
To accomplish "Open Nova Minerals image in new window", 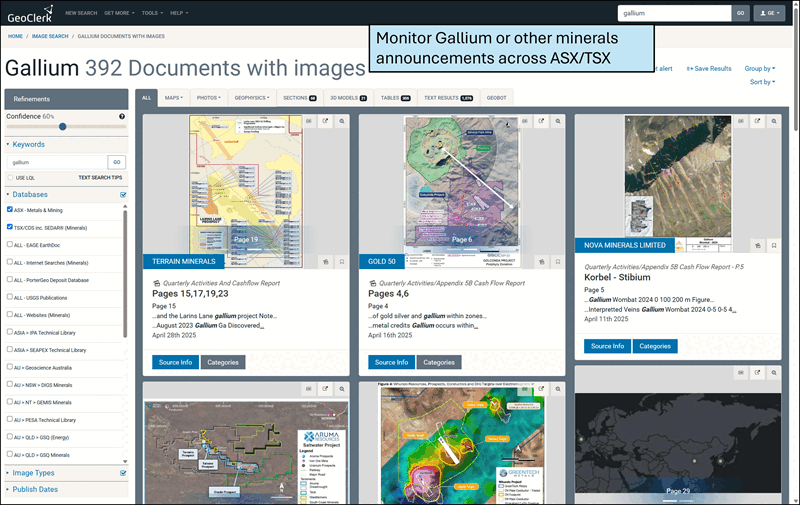I will (x=758, y=121).
